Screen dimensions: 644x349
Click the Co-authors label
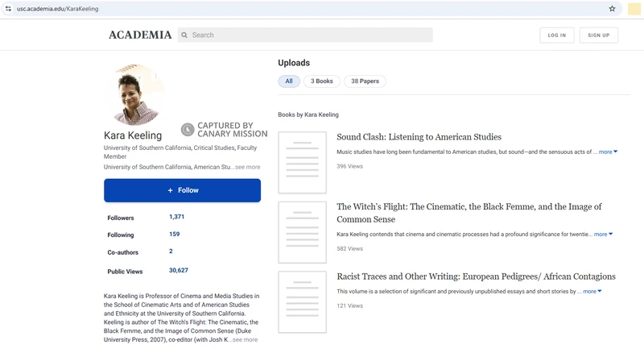point(123,252)
